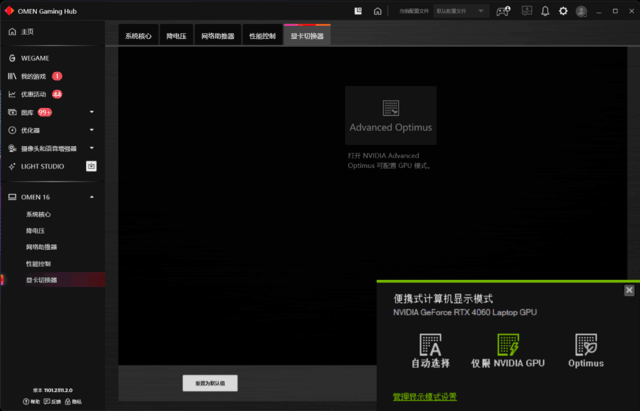Click 便携式计算机显示模式 heading text
Image resolution: width=640 pixels, height=411 pixels.
pos(443,299)
